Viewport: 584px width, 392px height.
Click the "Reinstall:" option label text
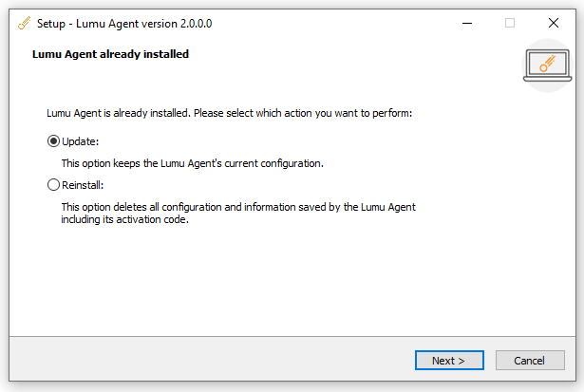pyautogui.click(x=82, y=184)
